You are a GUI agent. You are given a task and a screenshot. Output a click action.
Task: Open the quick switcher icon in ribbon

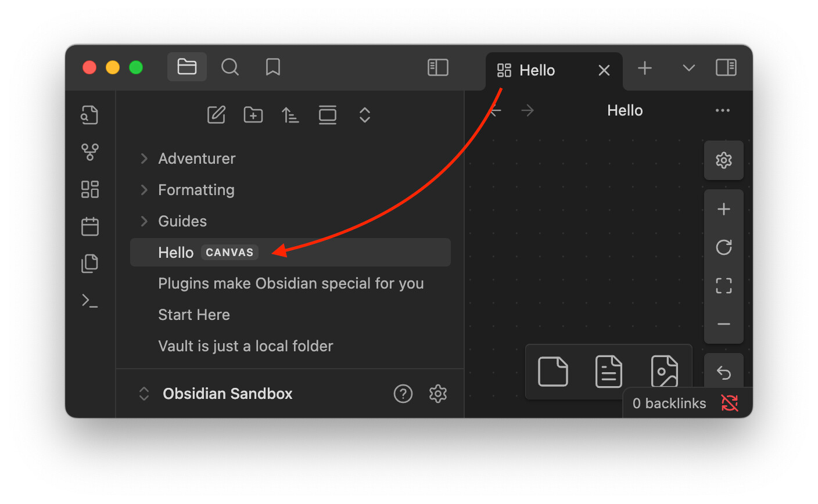[x=89, y=115]
